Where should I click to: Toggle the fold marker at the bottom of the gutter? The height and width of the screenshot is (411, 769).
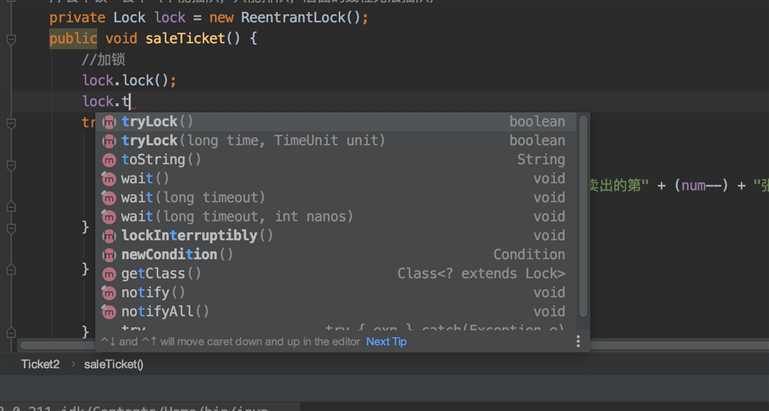(11, 329)
